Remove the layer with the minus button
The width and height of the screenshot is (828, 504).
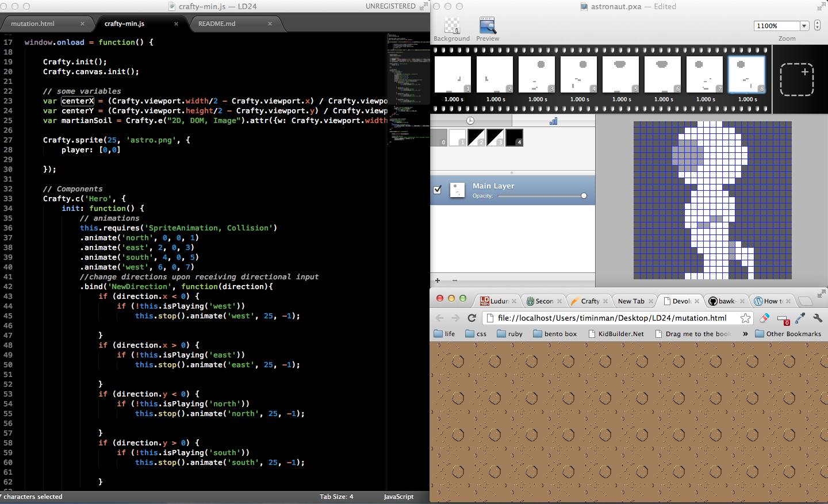point(455,280)
